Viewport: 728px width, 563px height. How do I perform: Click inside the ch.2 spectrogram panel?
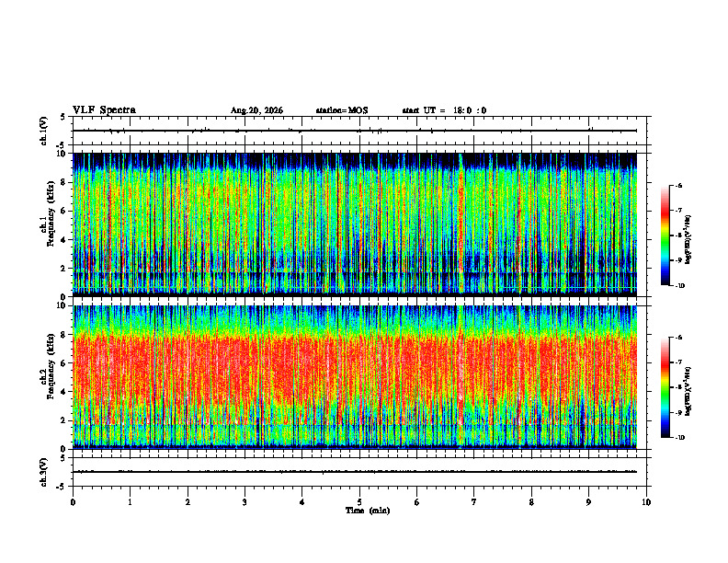(x=355, y=377)
